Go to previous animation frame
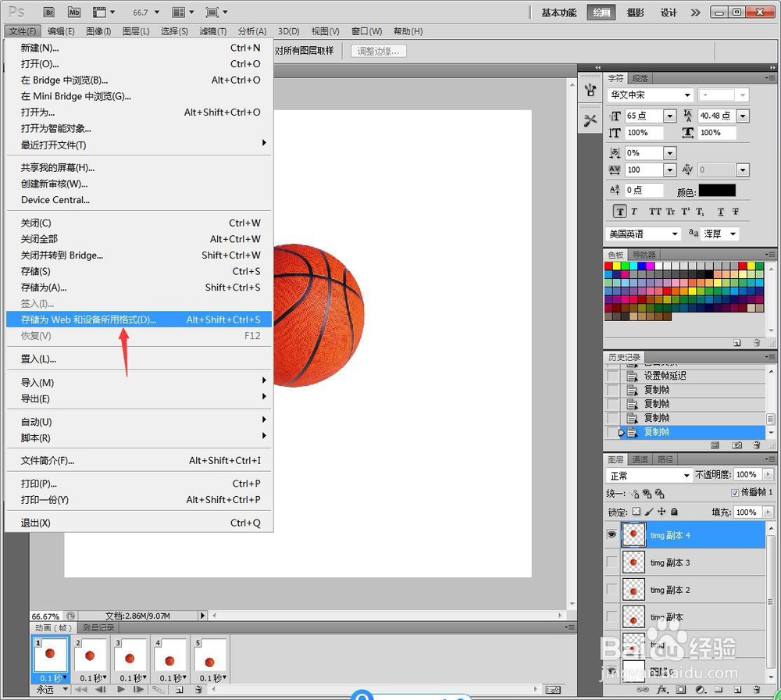Viewport: 781px width, 700px height. point(101,690)
